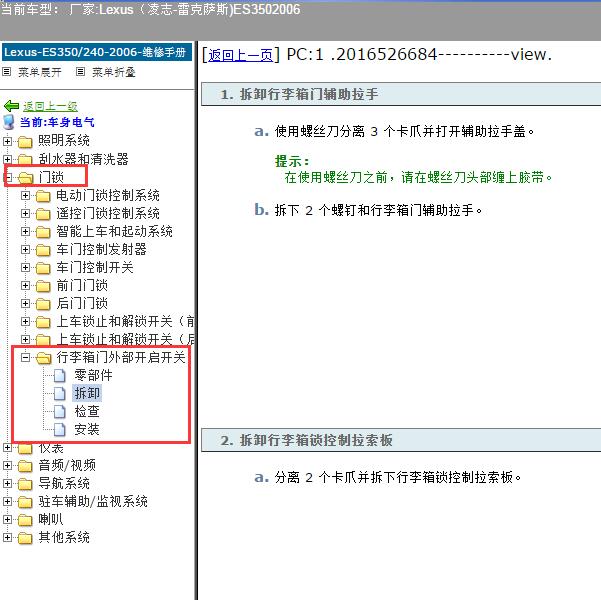Screen dimensions: 601x600
Task: Click the 智能上车和起动系统 folder icon
Action: click(43, 232)
